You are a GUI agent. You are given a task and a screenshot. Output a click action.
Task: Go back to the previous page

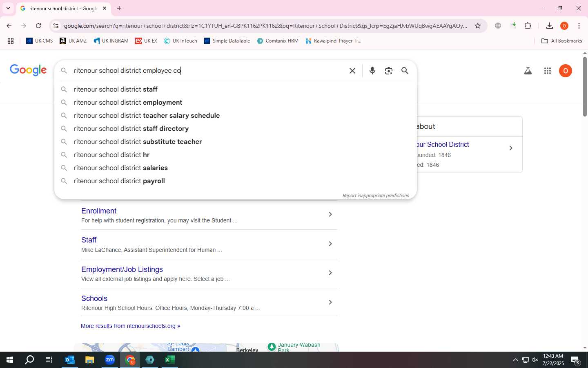coord(9,26)
